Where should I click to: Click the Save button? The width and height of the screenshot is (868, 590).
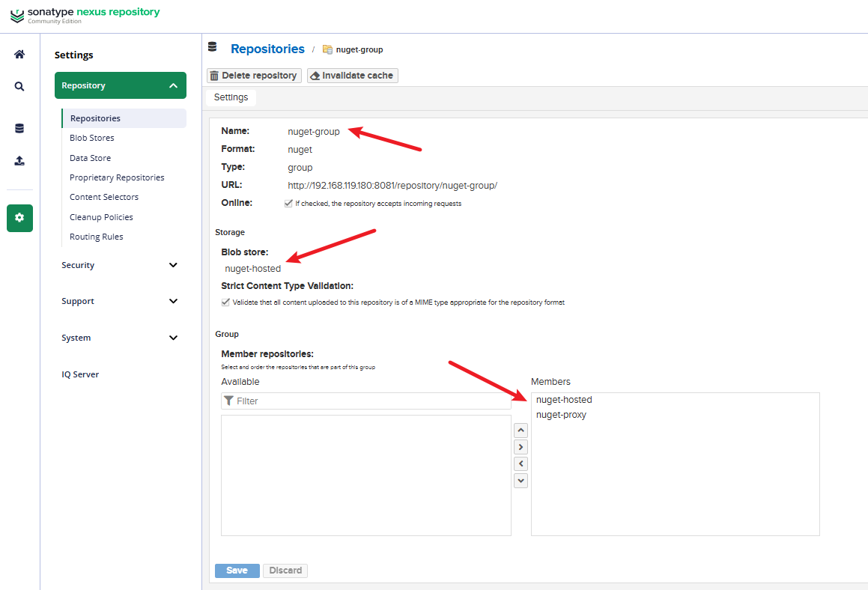click(237, 571)
